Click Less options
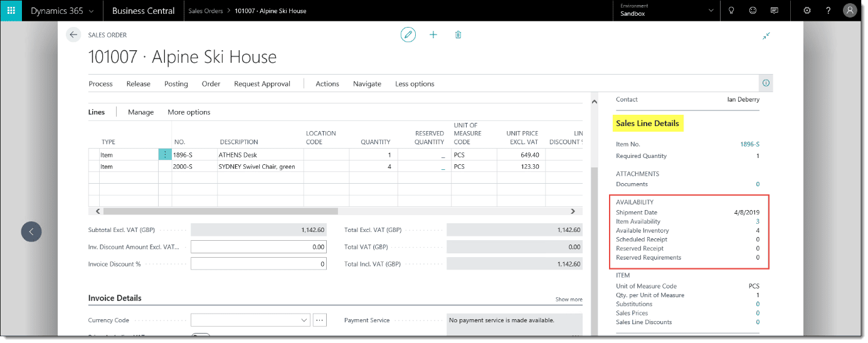Image resolution: width=868 pixels, height=343 pixels. 415,83
